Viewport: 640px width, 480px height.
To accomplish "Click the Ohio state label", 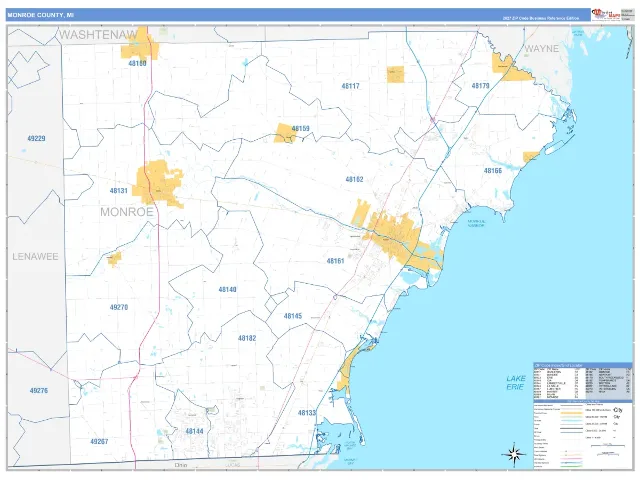I will (181, 465).
